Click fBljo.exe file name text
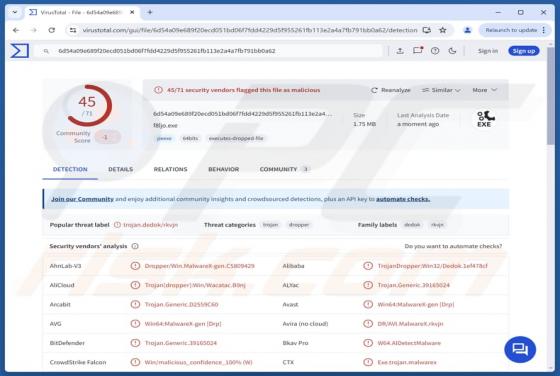 (x=165, y=126)
